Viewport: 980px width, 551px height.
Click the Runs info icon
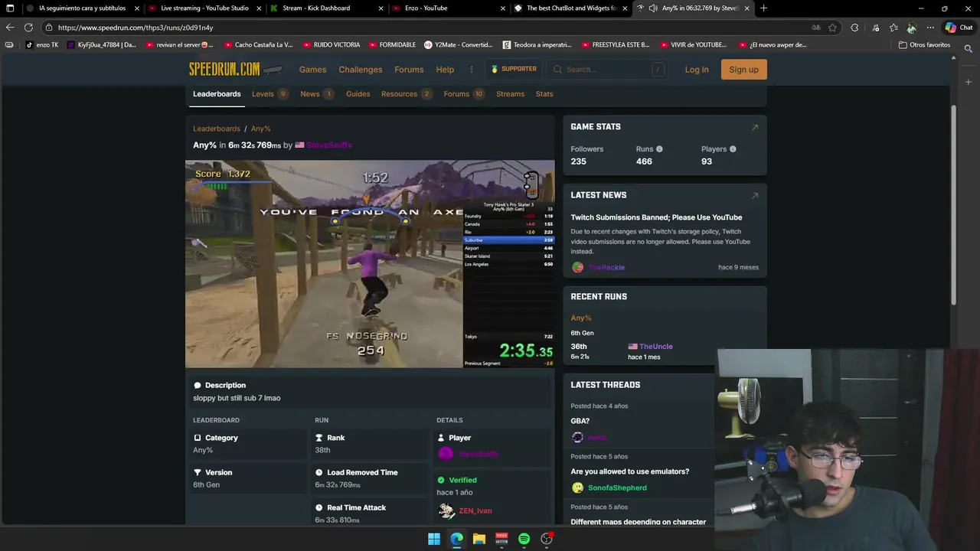click(x=659, y=149)
